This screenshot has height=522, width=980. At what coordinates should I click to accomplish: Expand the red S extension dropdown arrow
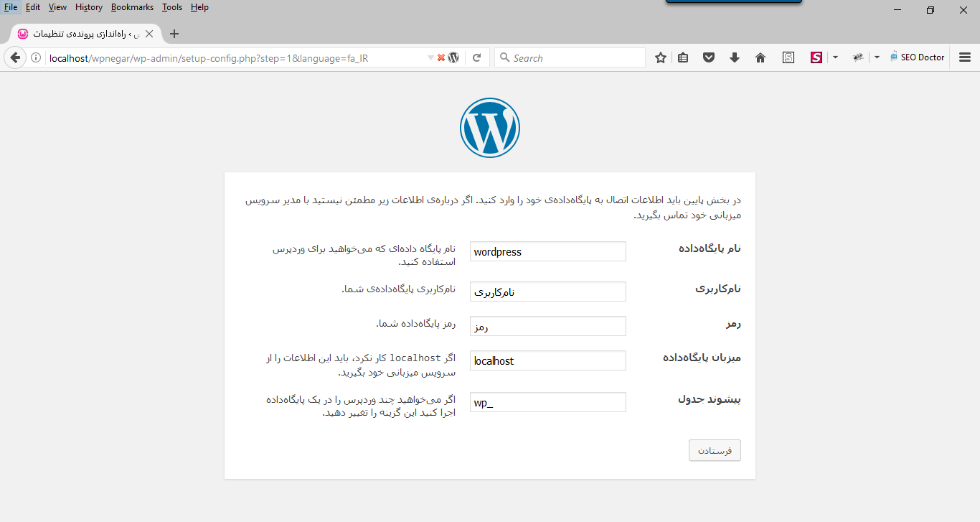coord(835,57)
